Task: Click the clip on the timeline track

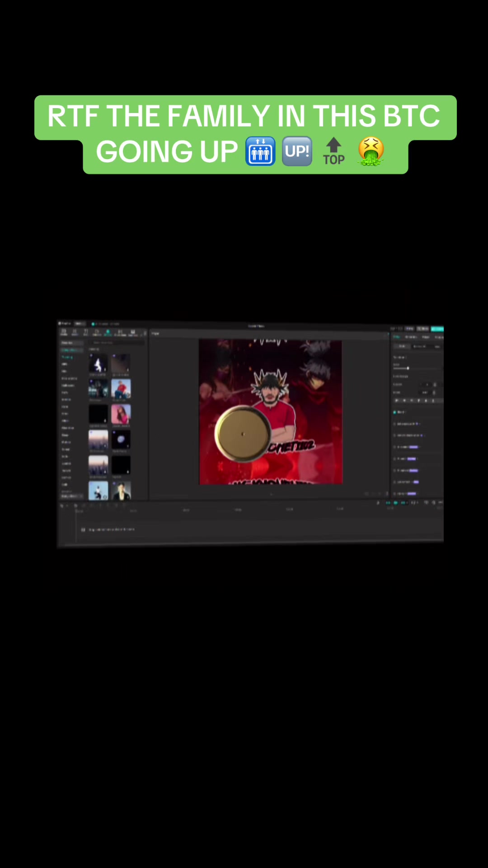Action: point(111,529)
